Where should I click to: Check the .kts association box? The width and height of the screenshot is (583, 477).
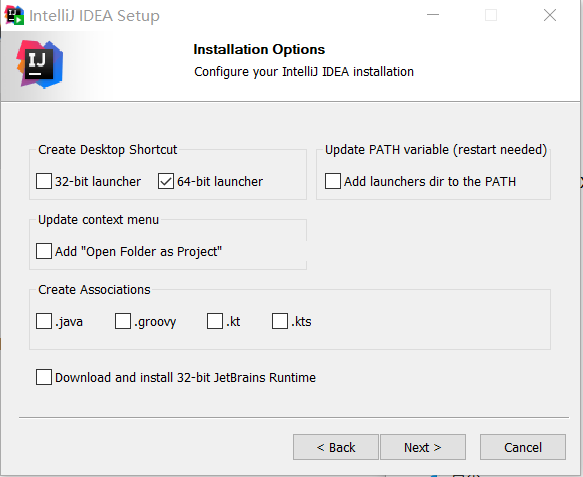280,321
